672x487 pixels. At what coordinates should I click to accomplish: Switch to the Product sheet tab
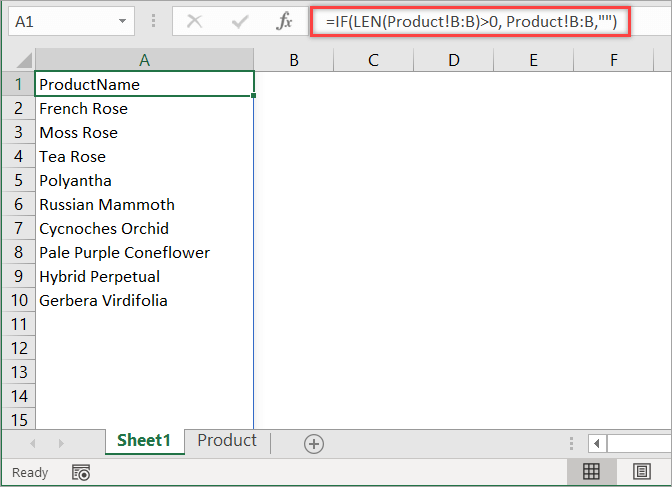coord(227,441)
